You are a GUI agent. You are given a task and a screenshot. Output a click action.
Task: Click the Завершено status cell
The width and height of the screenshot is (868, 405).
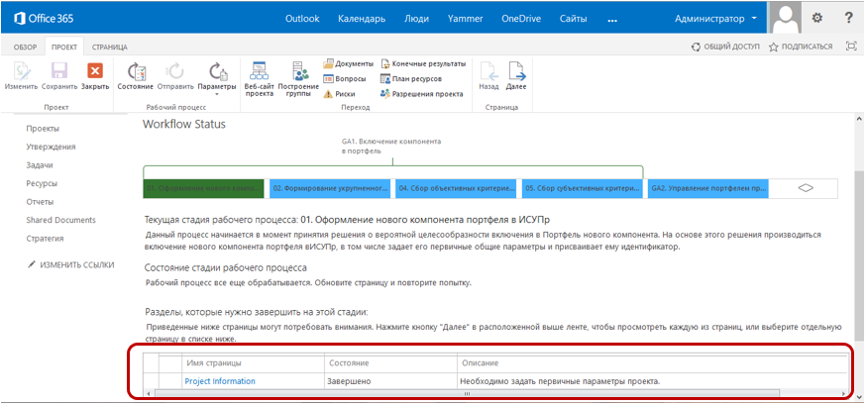click(349, 381)
